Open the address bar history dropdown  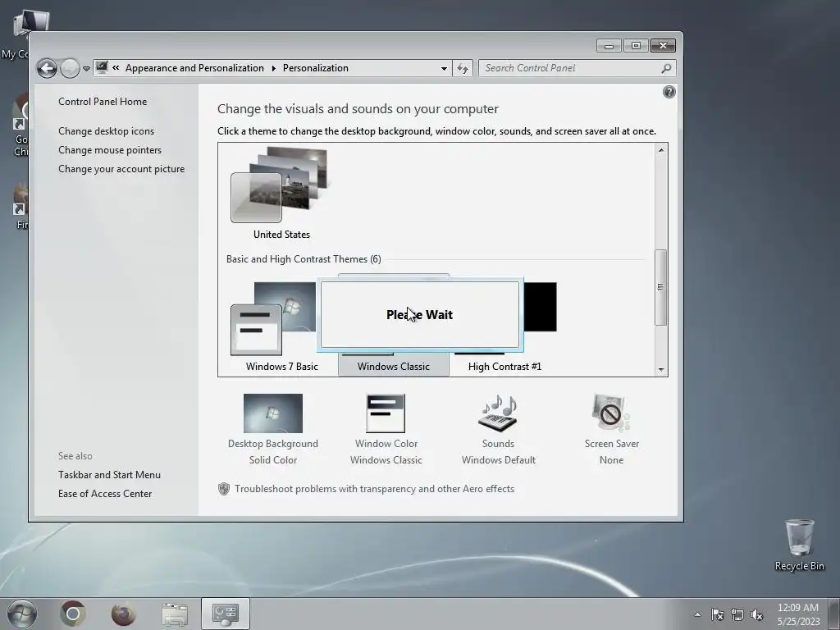[444, 69]
